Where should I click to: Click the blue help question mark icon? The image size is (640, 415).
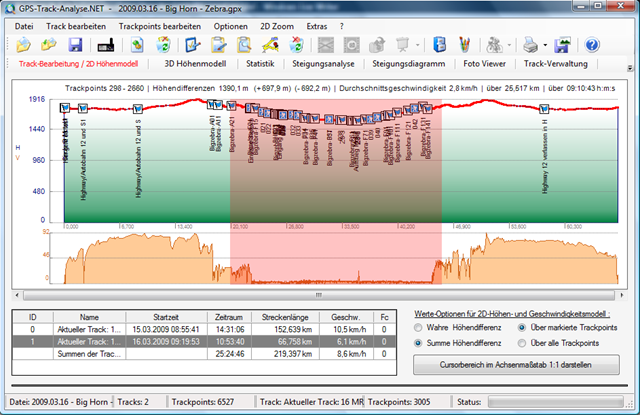point(592,45)
